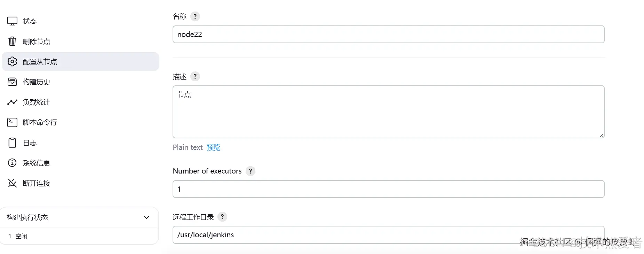Select the 负载统计 menu item
The height and width of the screenshot is (254, 644).
point(36,102)
